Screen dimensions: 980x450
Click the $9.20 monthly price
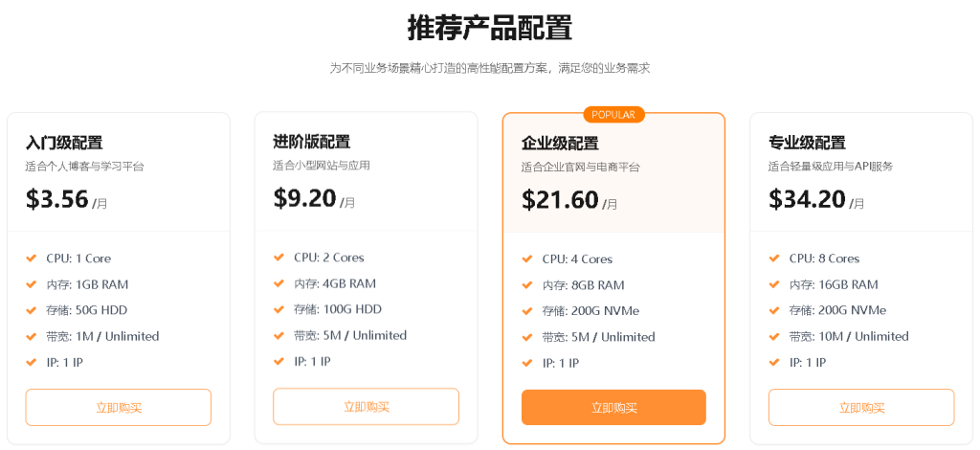(x=305, y=198)
